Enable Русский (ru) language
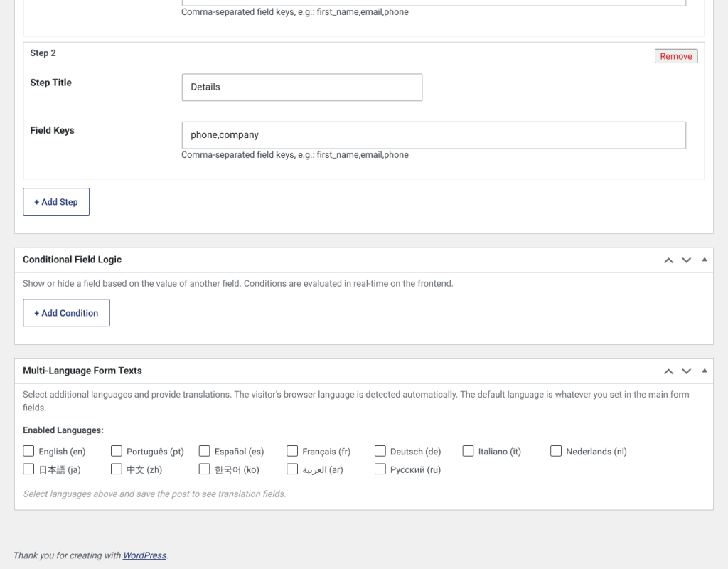This screenshot has height=569, width=728. click(380, 469)
